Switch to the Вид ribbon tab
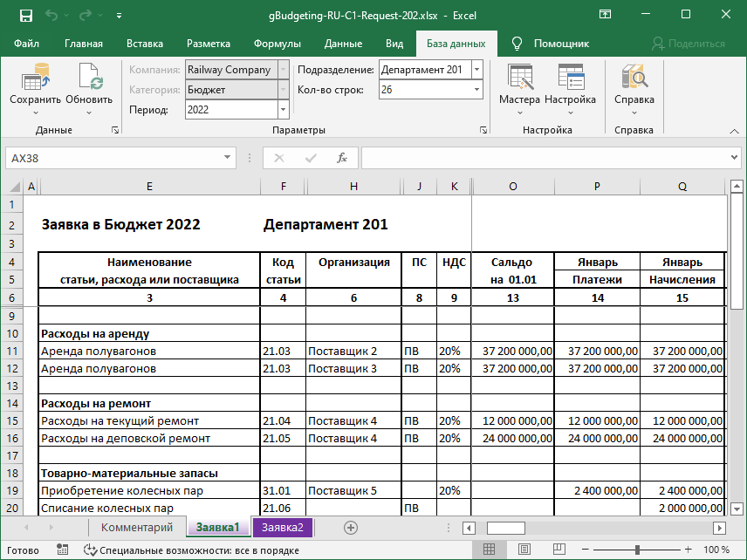 point(394,44)
